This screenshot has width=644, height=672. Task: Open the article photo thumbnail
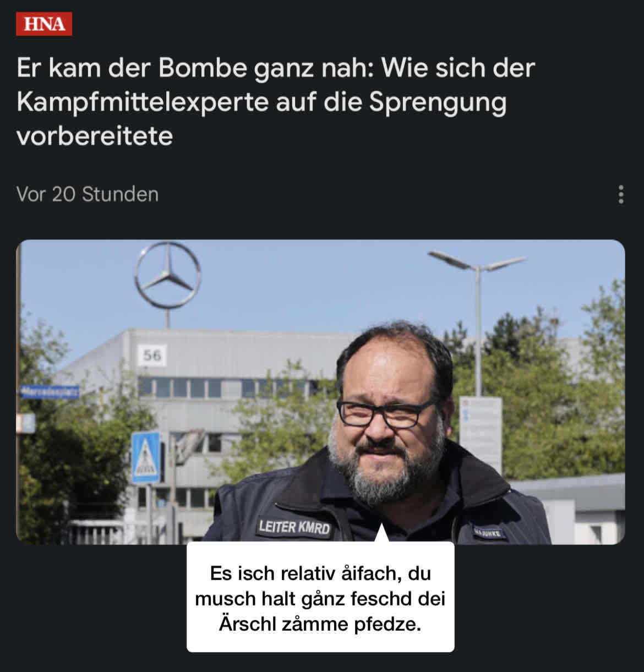coord(320,392)
